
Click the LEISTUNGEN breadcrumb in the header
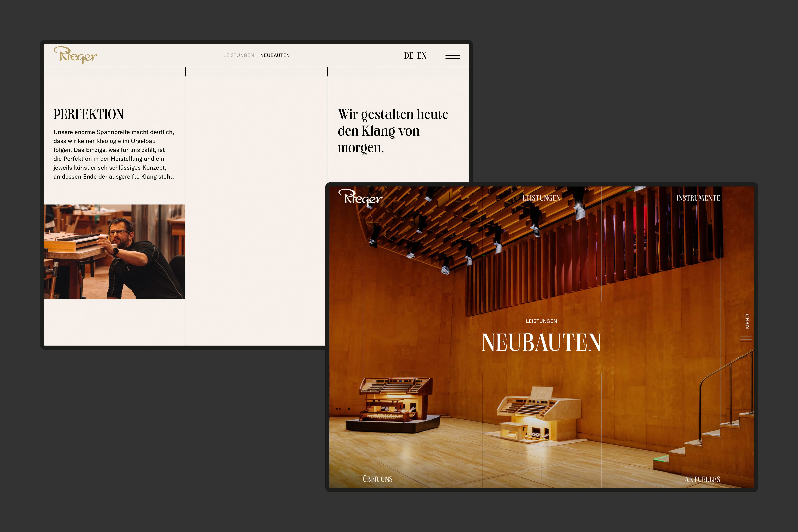(x=238, y=55)
